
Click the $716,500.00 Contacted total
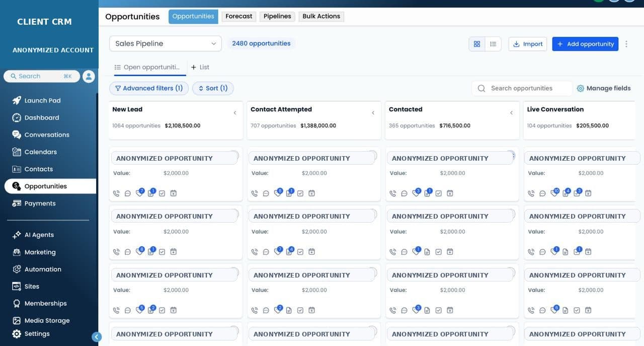pos(455,125)
